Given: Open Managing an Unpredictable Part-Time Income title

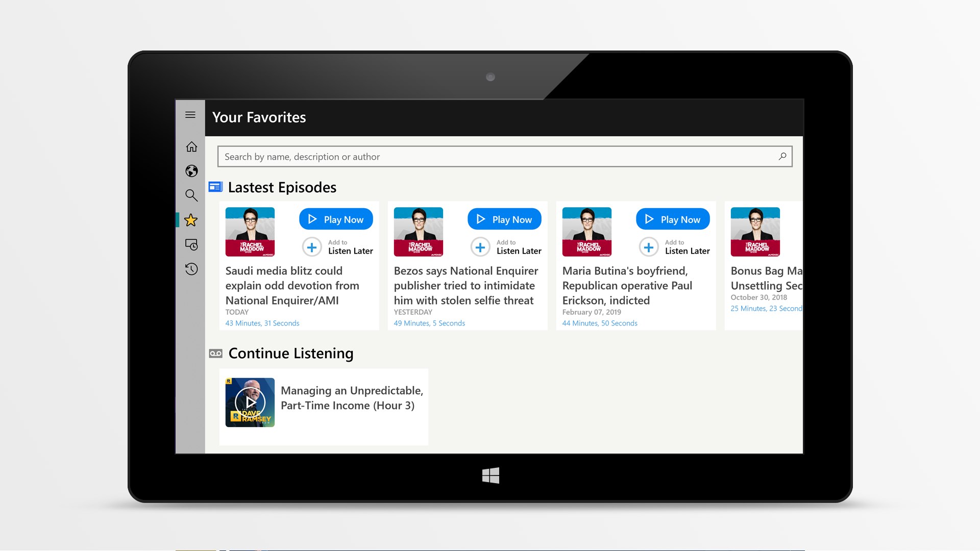Looking at the screenshot, I should click(x=352, y=398).
